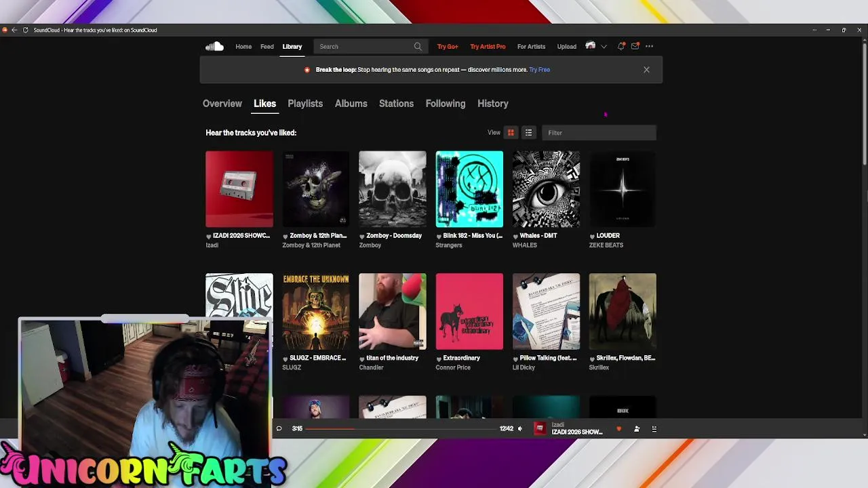This screenshot has width=868, height=488.
Task: Switch to list view
Action: pos(528,133)
